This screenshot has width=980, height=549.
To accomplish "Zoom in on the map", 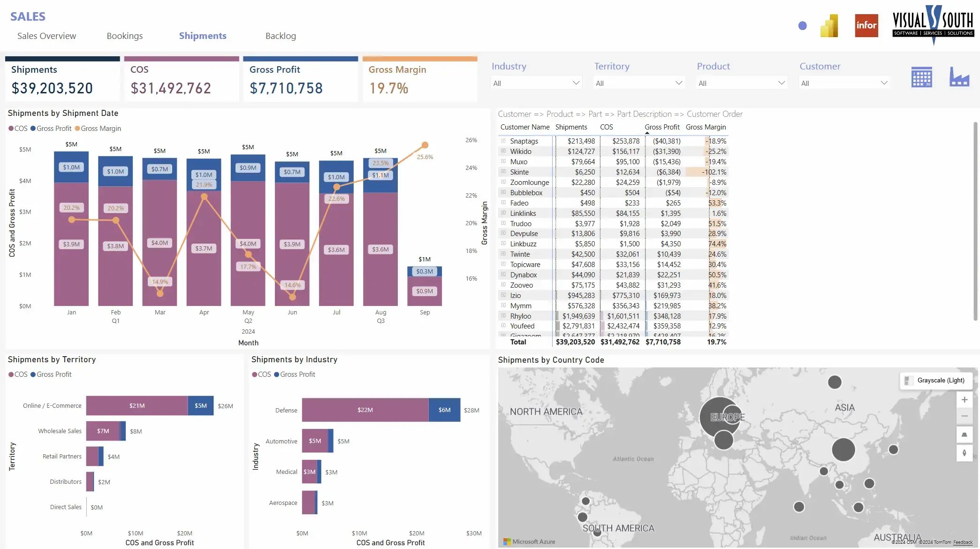I will [964, 400].
